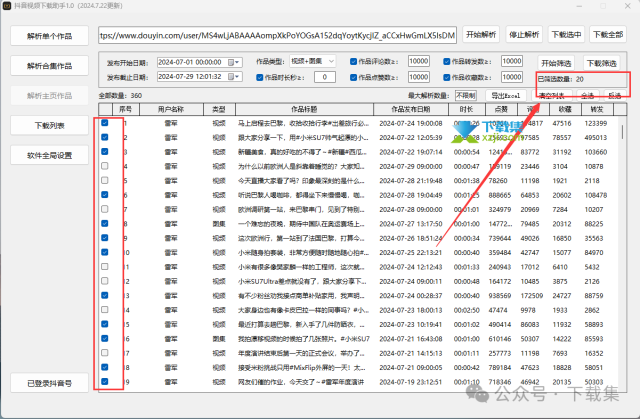Screen dimensions: 640x419
Task: Check the row 5 checkbox
Action: pyautogui.click(x=105, y=180)
